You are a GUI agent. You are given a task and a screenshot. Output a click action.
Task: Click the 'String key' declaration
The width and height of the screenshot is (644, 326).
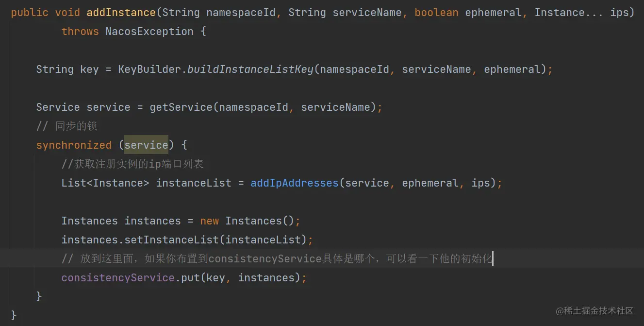click(67, 69)
